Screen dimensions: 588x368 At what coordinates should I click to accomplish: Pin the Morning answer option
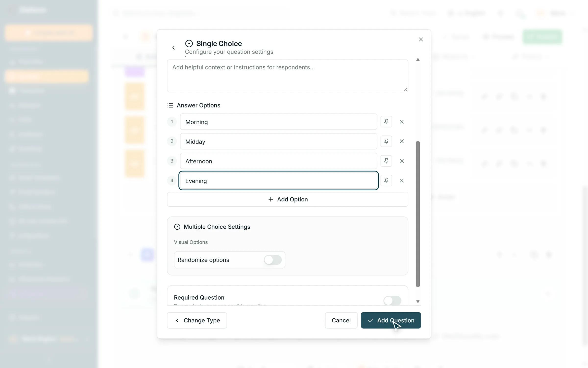point(386,122)
